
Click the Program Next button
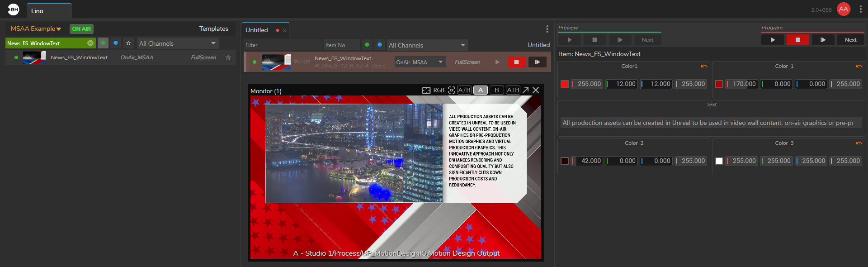click(850, 40)
